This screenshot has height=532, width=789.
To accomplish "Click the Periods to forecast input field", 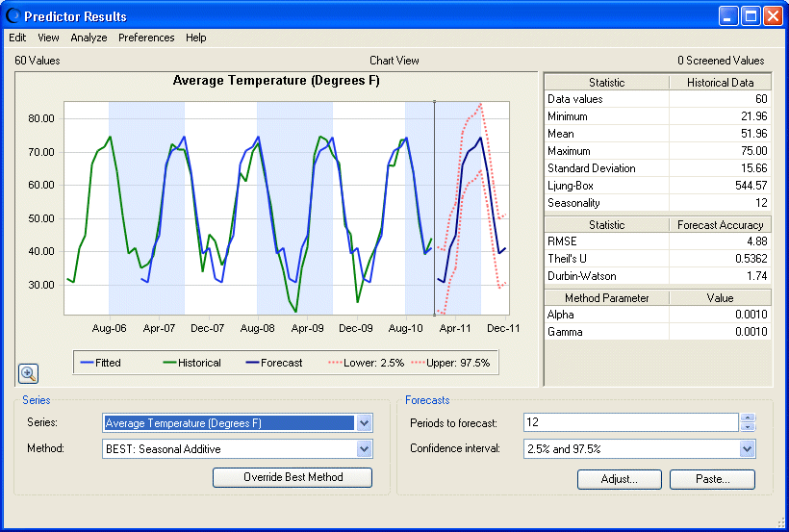I will click(631, 422).
